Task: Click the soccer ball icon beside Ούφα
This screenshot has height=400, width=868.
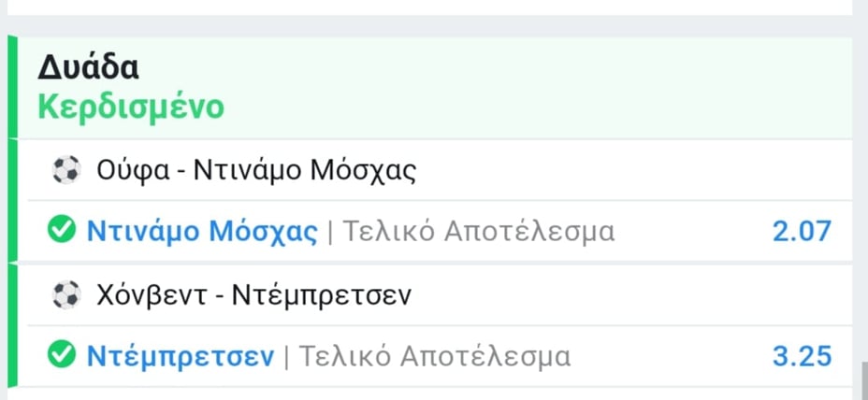Action: [x=65, y=170]
